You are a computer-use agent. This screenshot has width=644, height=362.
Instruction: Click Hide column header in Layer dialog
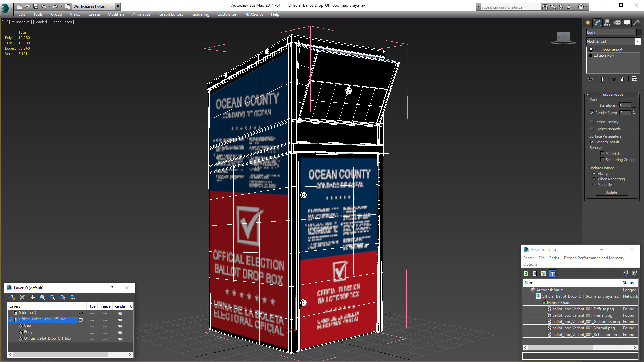click(x=92, y=306)
